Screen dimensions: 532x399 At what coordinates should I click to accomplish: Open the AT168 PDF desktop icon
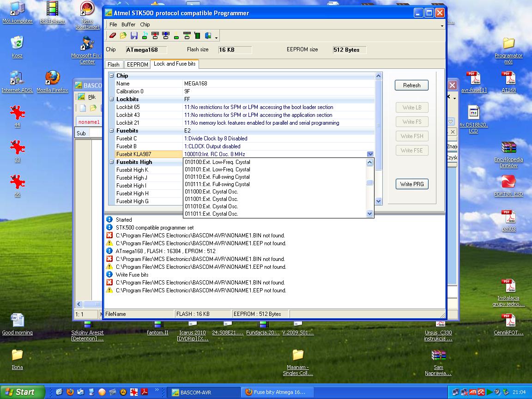point(508,82)
